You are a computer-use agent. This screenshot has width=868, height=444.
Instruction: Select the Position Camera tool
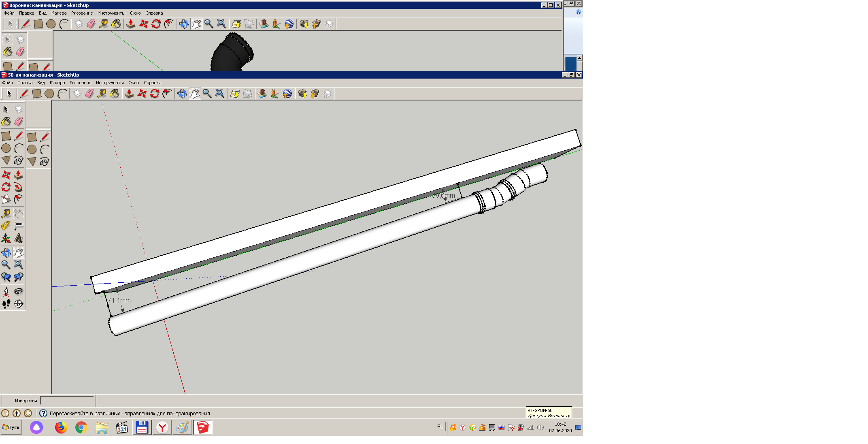tap(6, 292)
